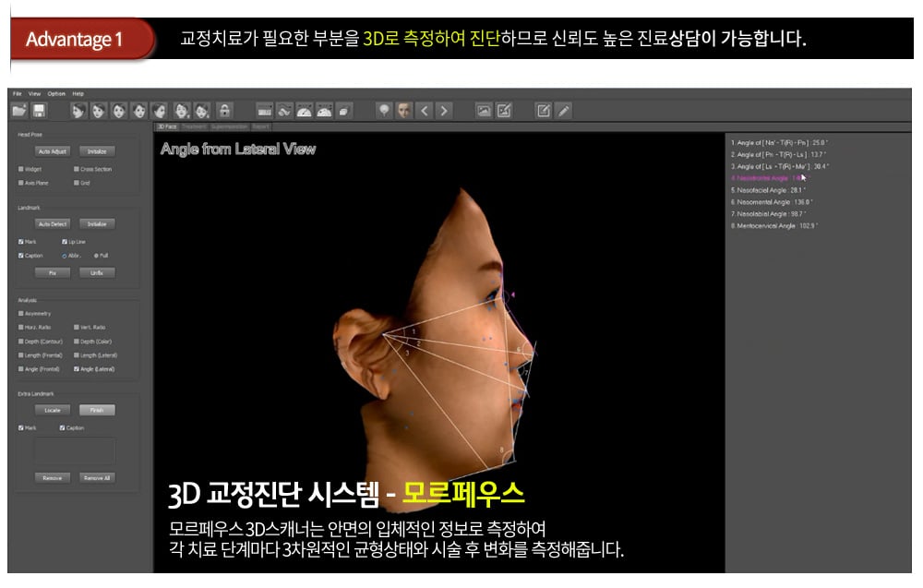Select the Abbr. radio button
This screenshot has width=923, height=588.
click(65, 256)
